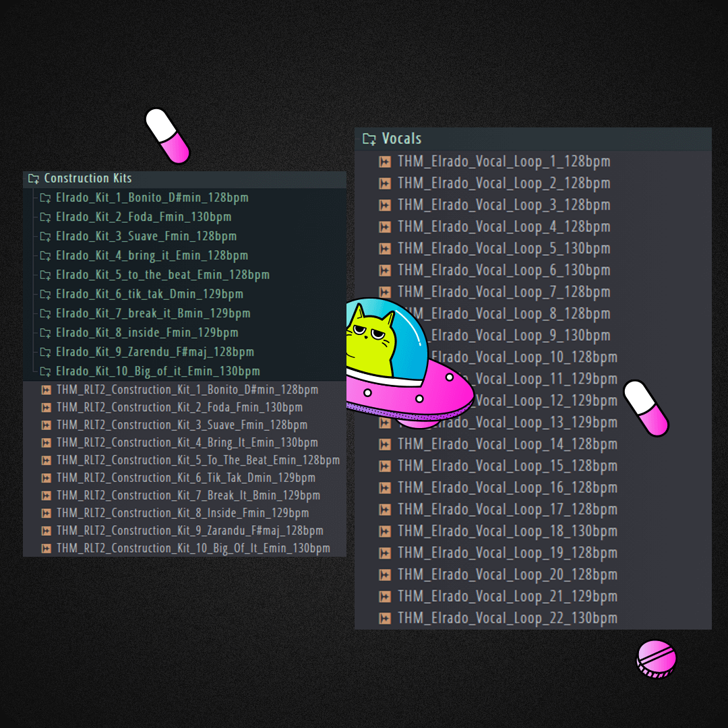Screen dimensions: 728x728
Task: Click audio icon of THM_RLT2_Construction_Kit_1_Bonito file
Action: [46, 390]
